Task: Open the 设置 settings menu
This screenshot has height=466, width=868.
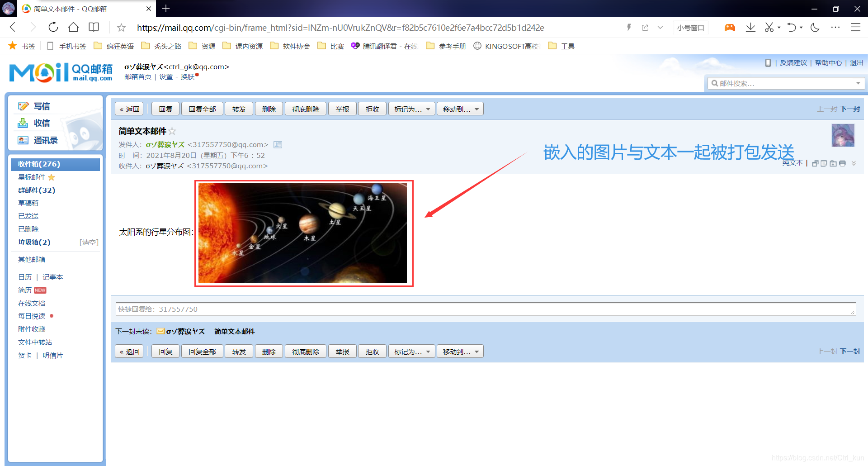Action: point(166,76)
